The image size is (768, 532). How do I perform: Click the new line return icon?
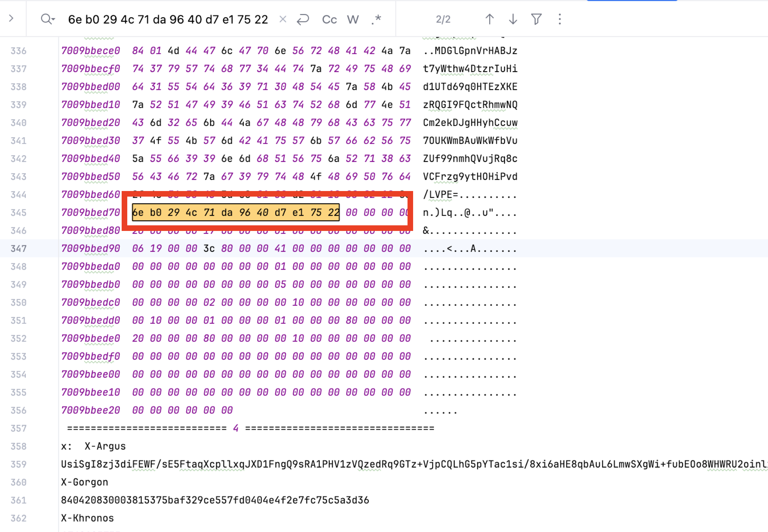(303, 19)
